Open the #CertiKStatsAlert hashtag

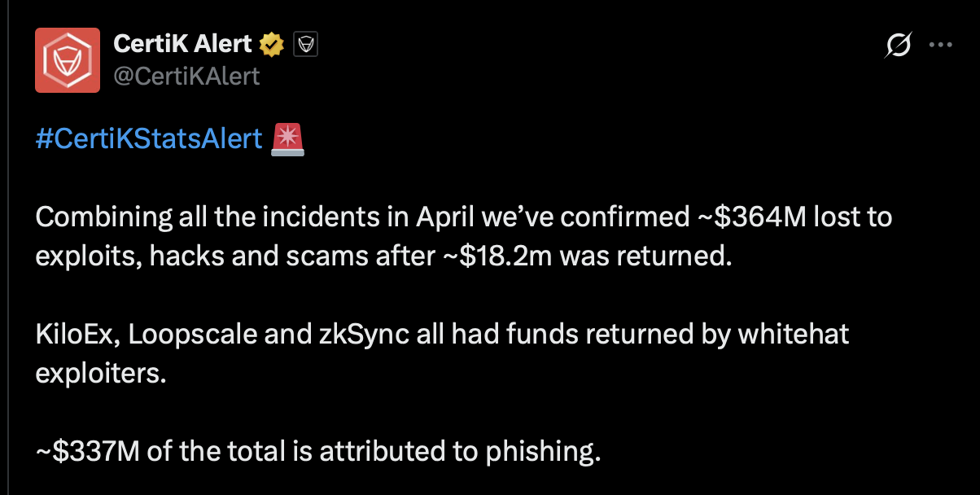(x=149, y=139)
